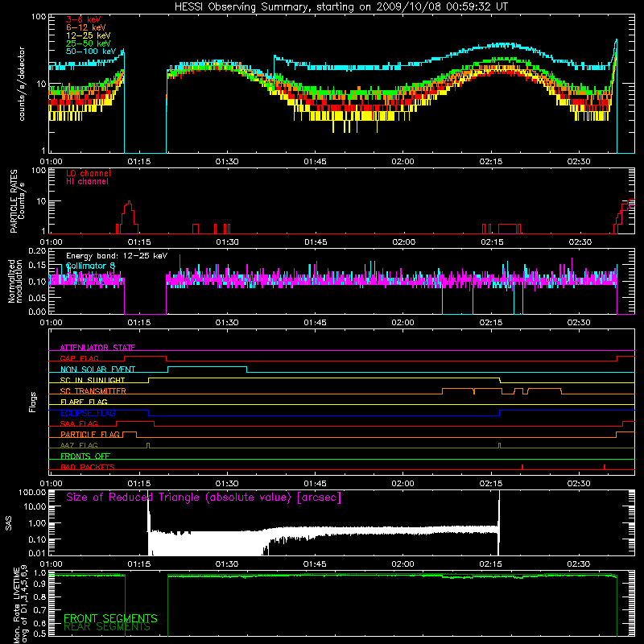Click the ATTENUATOR STATE flag label
The image size is (644, 644).
pos(97,348)
